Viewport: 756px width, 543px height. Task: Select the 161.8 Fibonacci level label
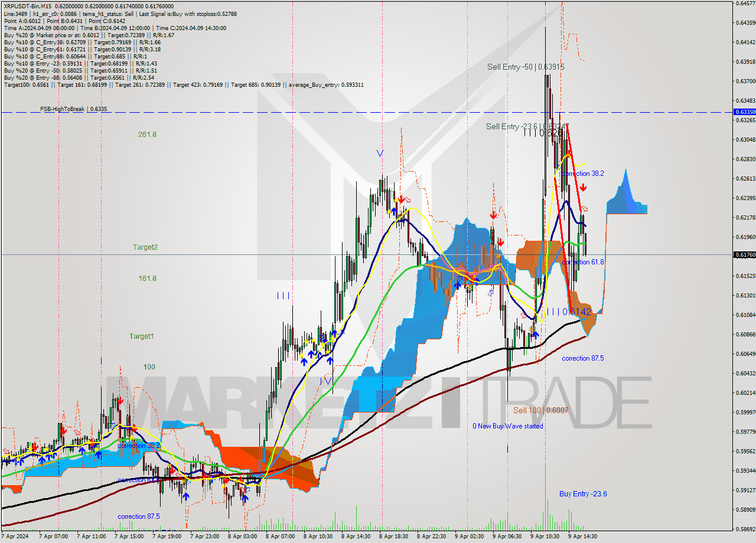(147, 279)
